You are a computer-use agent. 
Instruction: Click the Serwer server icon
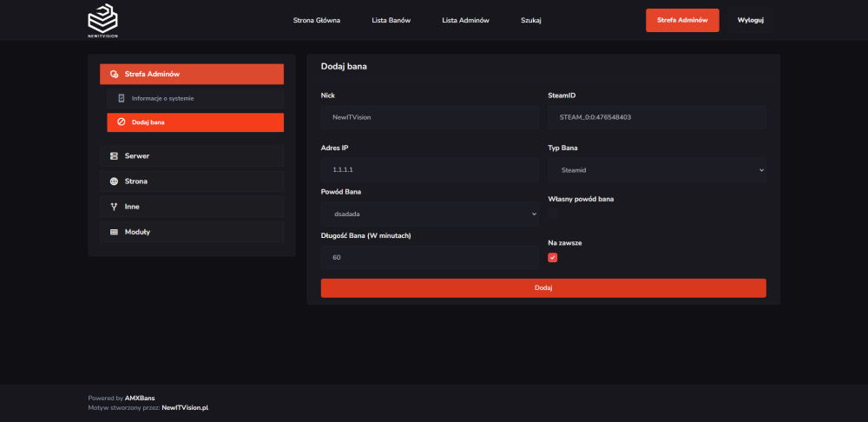114,156
